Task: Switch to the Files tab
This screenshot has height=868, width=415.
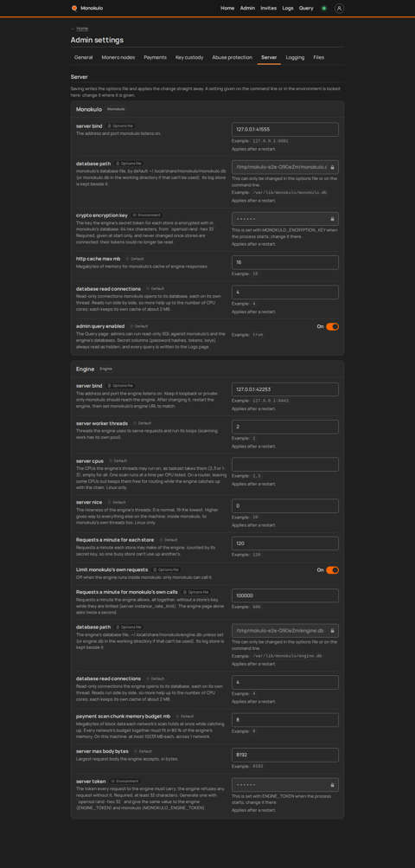Action: (319, 58)
